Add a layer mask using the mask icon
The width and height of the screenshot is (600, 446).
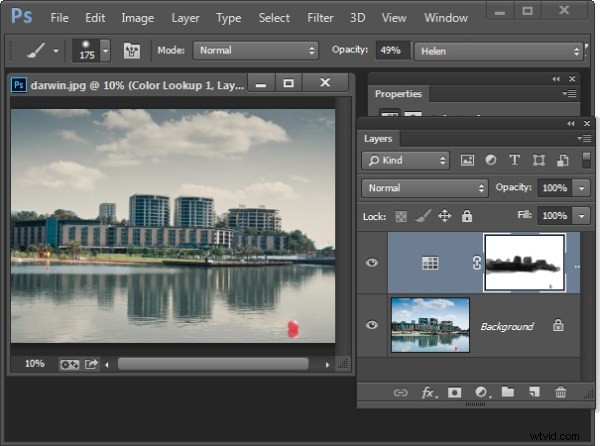click(x=455, y=392)
